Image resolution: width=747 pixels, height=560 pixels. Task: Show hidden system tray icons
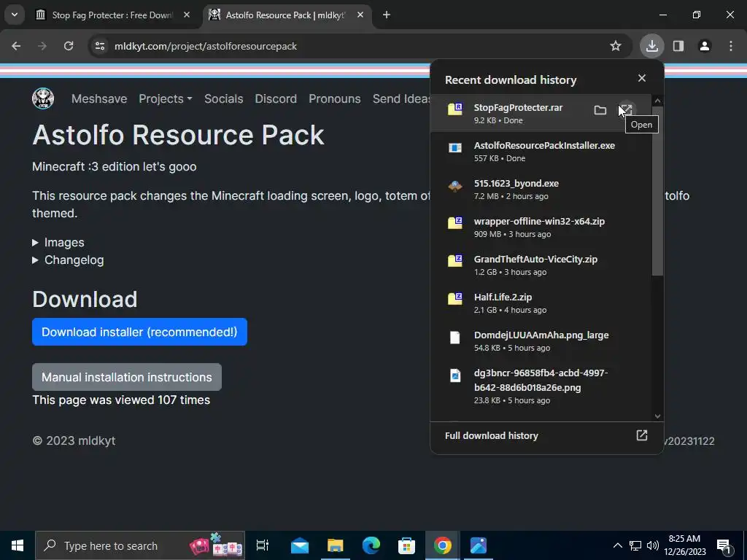click(x=617, y=545)
